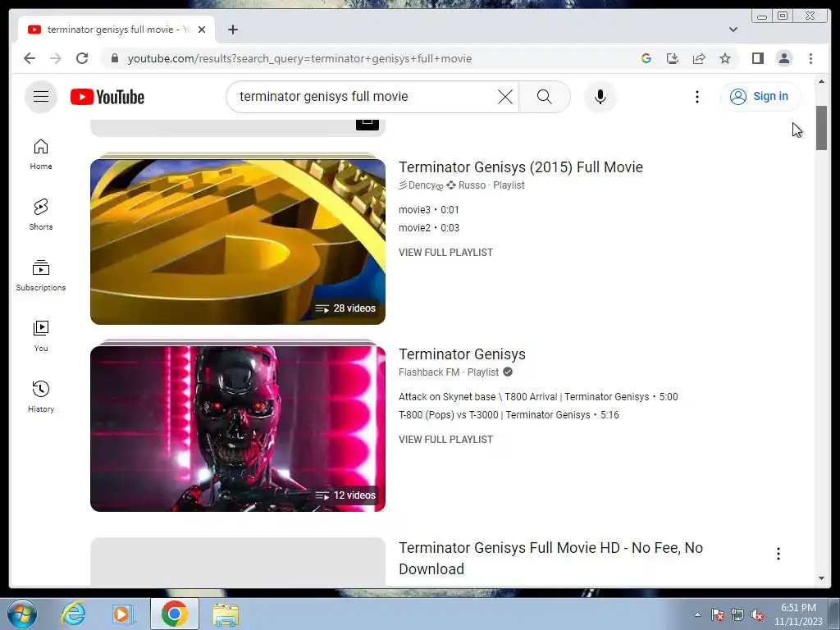The image size is (840, 630).
Task: Open the You section in sidebar
Action: (x=41, y=336)
